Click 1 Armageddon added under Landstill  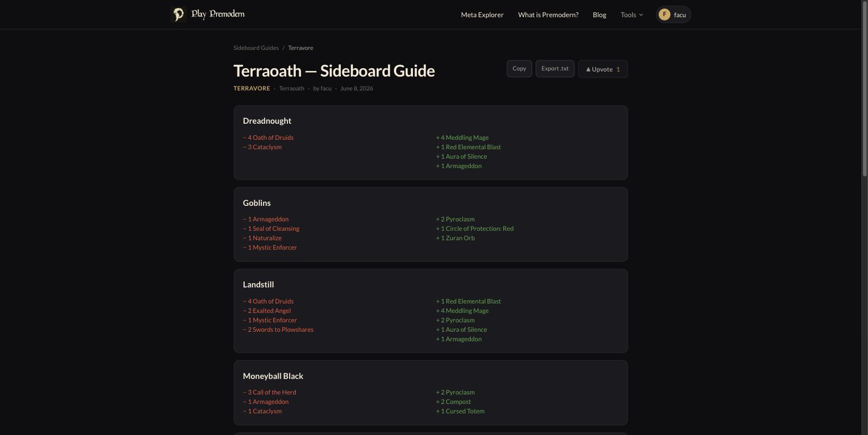click(458, 339)
